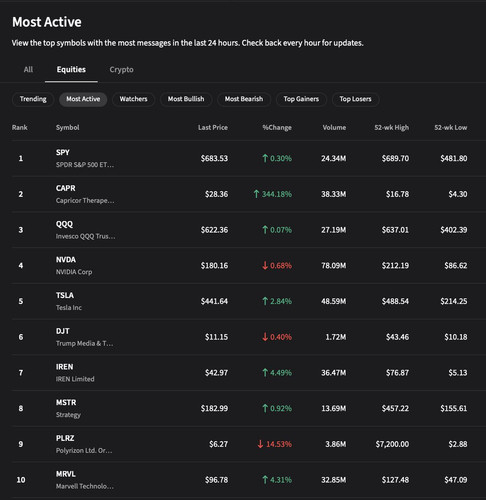Click Trump Media & T… company name
This screenshot has height=500, width=486.
(x=85, y=343)
